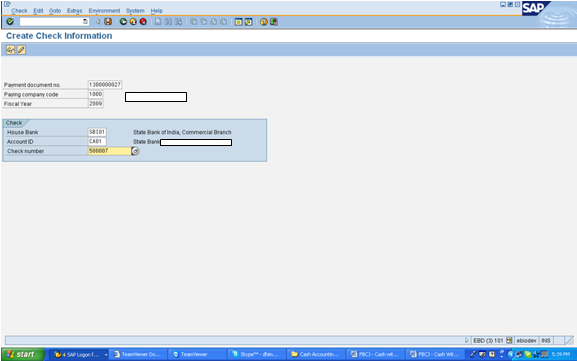Click the Generate Shortcut icon
This screenshot has height=361, width=577.
point(248,22)
